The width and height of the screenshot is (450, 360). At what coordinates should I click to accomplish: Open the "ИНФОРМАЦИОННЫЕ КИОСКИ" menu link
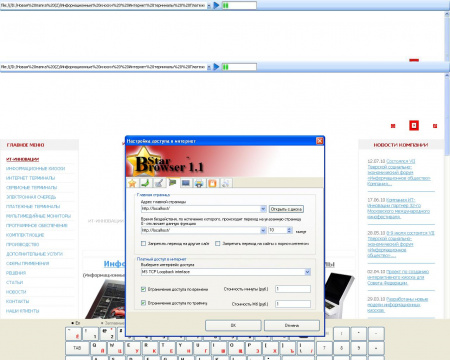35,169
